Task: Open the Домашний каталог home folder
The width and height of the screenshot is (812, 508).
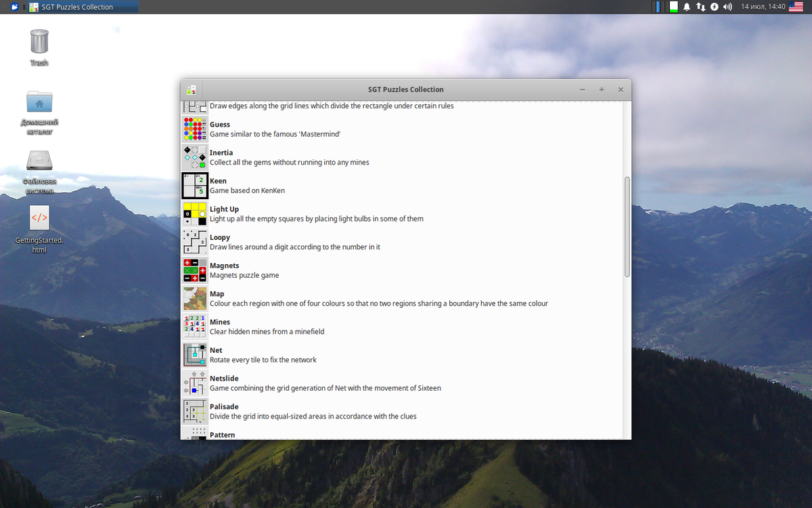Action: tap(39, 102)
